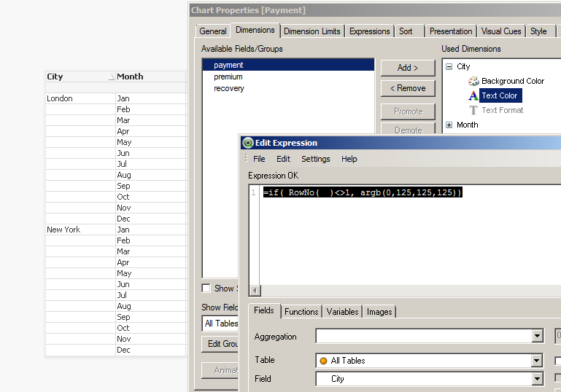Viewport: 561px width, 392px height.
Task: Click the sort indicator on City column header
Action: 112,77
